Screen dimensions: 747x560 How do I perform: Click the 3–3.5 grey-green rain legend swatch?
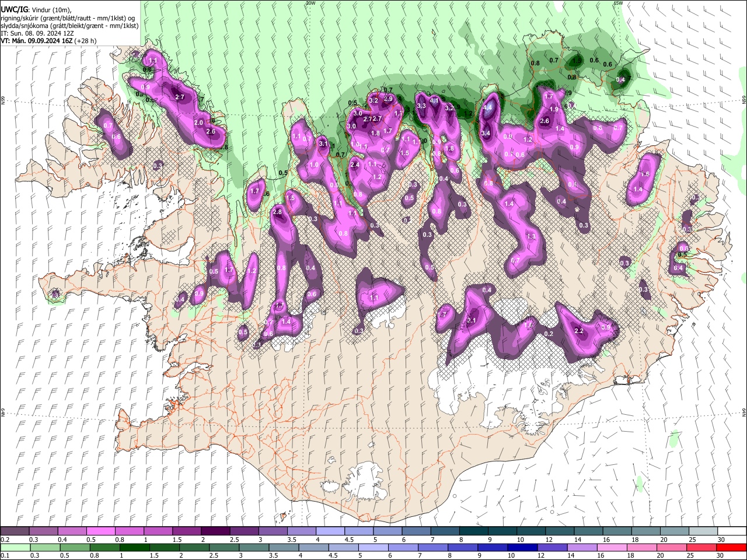point(254,547)
